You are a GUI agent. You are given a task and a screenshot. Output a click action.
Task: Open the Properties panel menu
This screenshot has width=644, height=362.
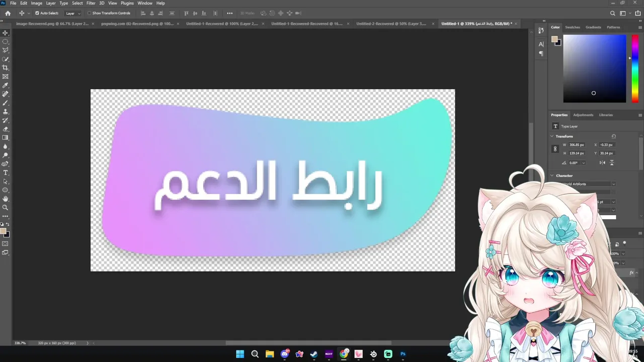(640, 115)
